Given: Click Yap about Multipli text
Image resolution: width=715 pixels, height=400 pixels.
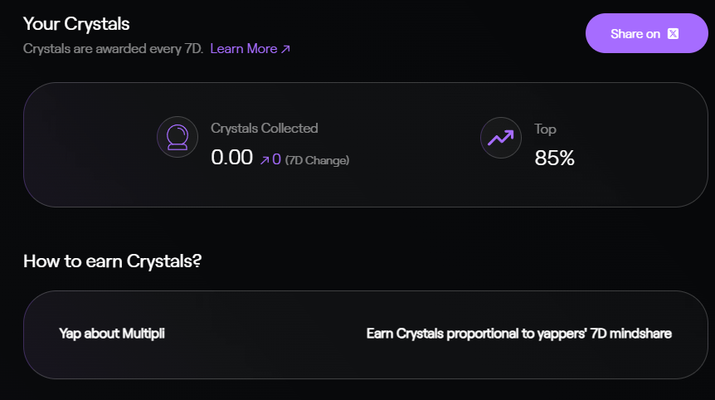Looking at the screenshot, I should pos(112,333).
